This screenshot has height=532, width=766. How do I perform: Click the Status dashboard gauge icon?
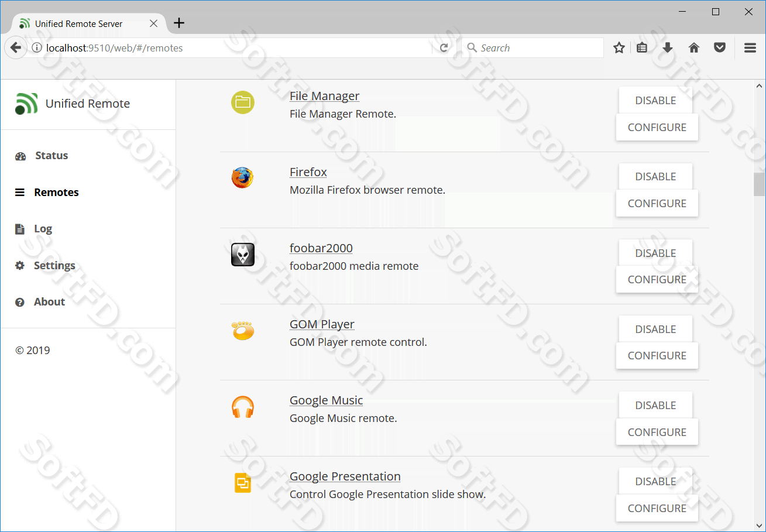click(x=20, y=156)
